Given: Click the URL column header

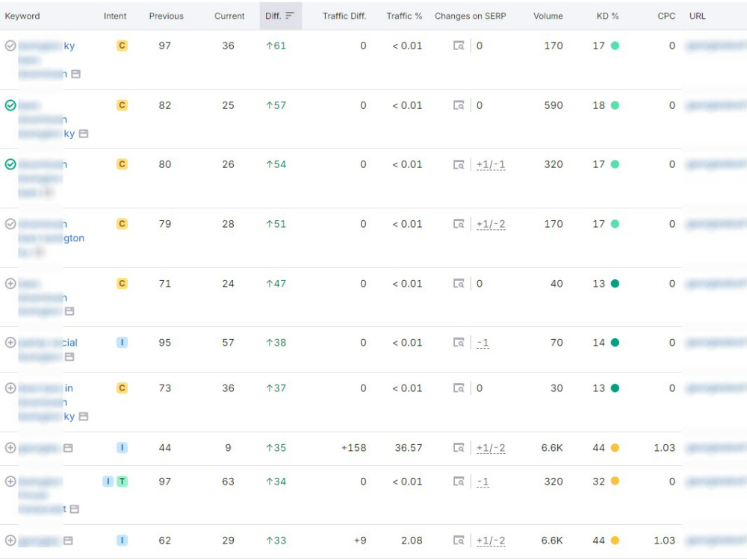Looking at the screenshot, I should [x=698, y=16].
